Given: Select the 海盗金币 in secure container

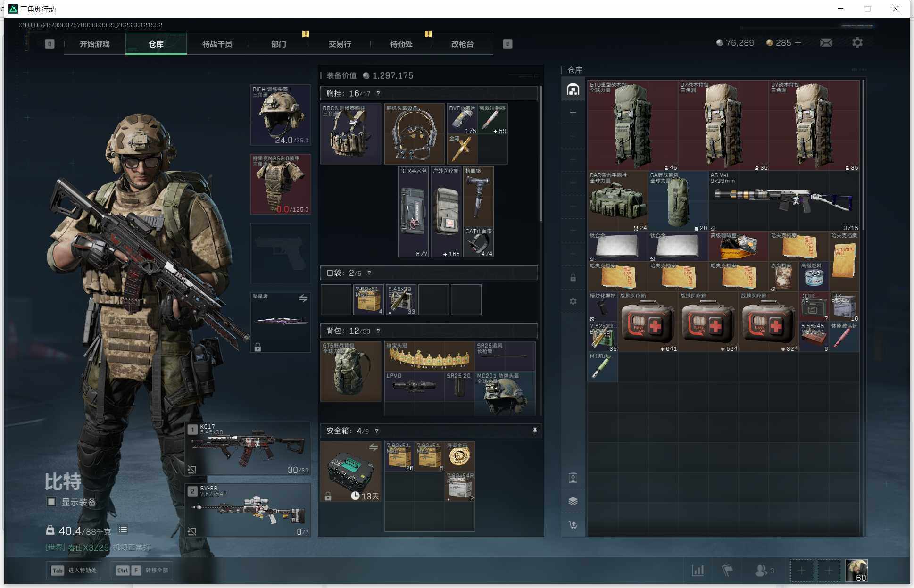Looking at the screenshot, I should pos(460,456).
